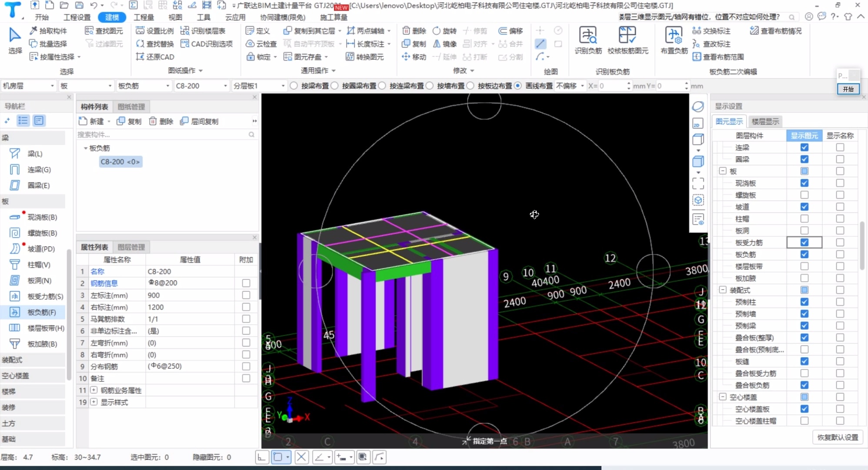Open 不偏移 offset dropdown

(x=570, y=86)
